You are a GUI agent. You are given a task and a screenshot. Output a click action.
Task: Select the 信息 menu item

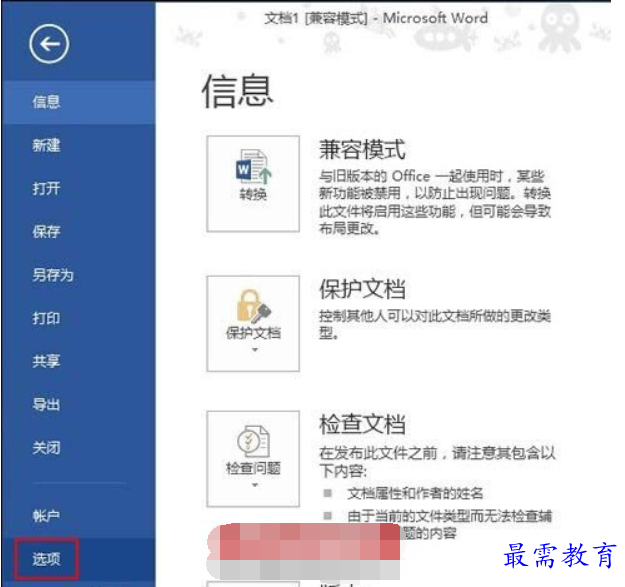pyautogui.click(x=79, y=102)
